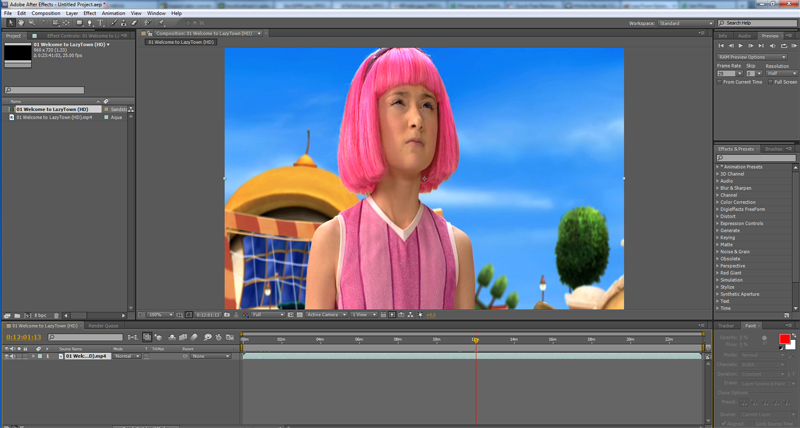Select the Hand tool
This screenshot has height=428, width=800.
coord(21,23)
